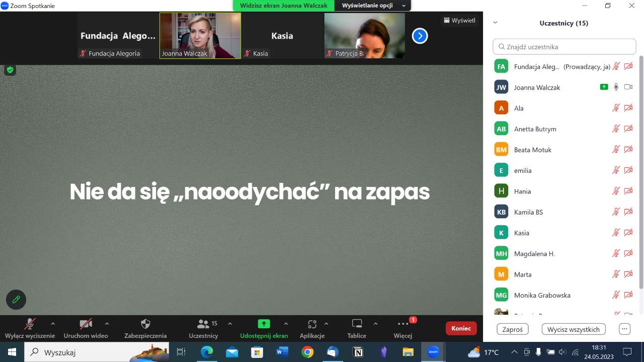The image size is (644, 362).
Task: Click the Znajdź uczestnika search field
Action: [564, 47]
